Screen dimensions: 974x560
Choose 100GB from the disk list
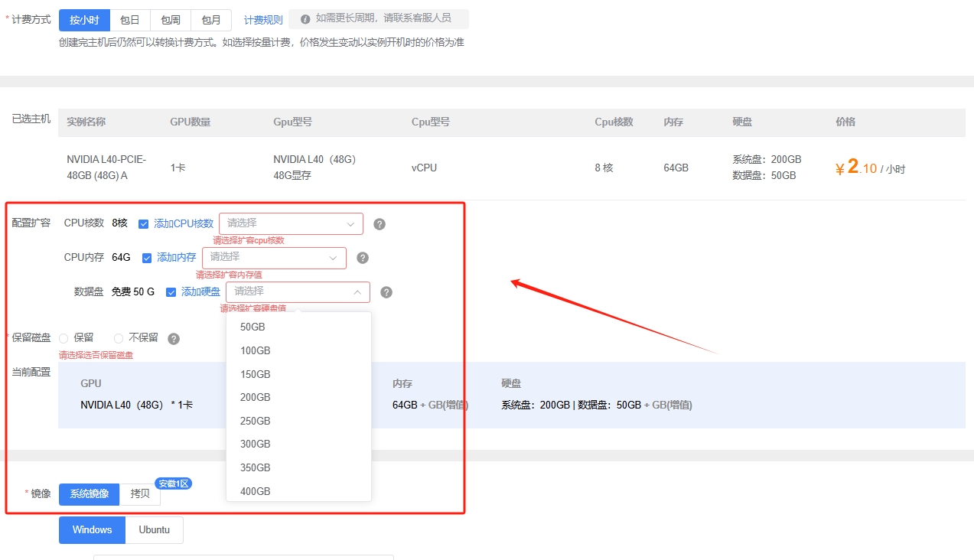(x=256, y=350)
